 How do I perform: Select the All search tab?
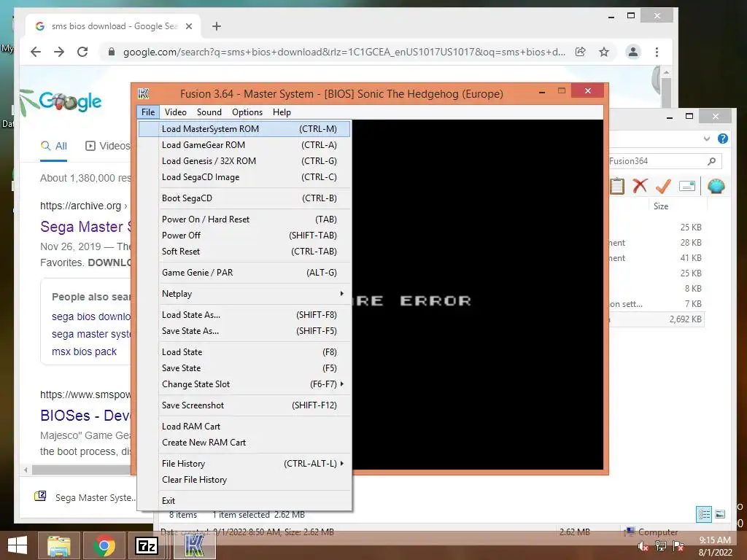pyautogui.click(x=54, y=146)
